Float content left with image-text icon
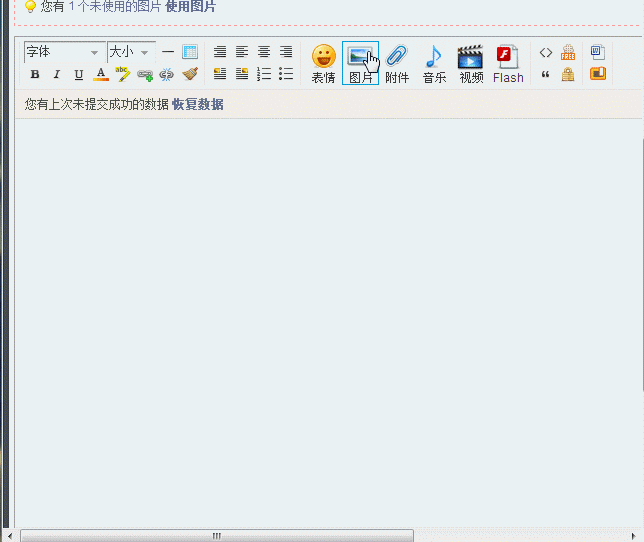Viewport: 644px width, 542px height. [x=220, y=74]
